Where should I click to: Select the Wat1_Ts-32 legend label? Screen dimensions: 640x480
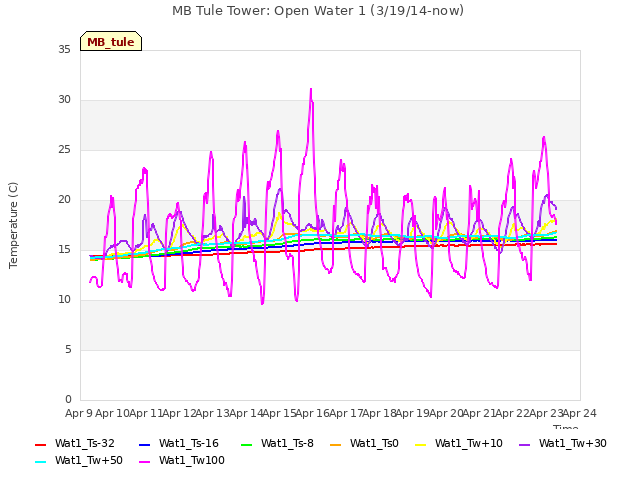coord(85,443)
